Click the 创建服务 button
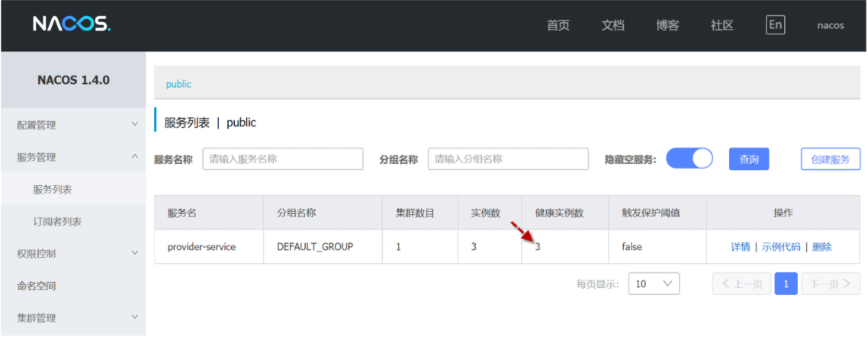 tap(831, 159)
